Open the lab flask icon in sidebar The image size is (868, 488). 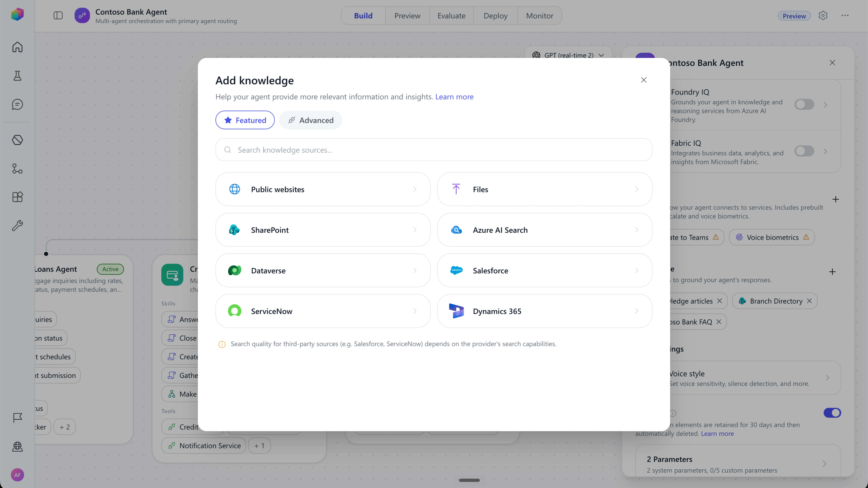[x=17, y=76]
